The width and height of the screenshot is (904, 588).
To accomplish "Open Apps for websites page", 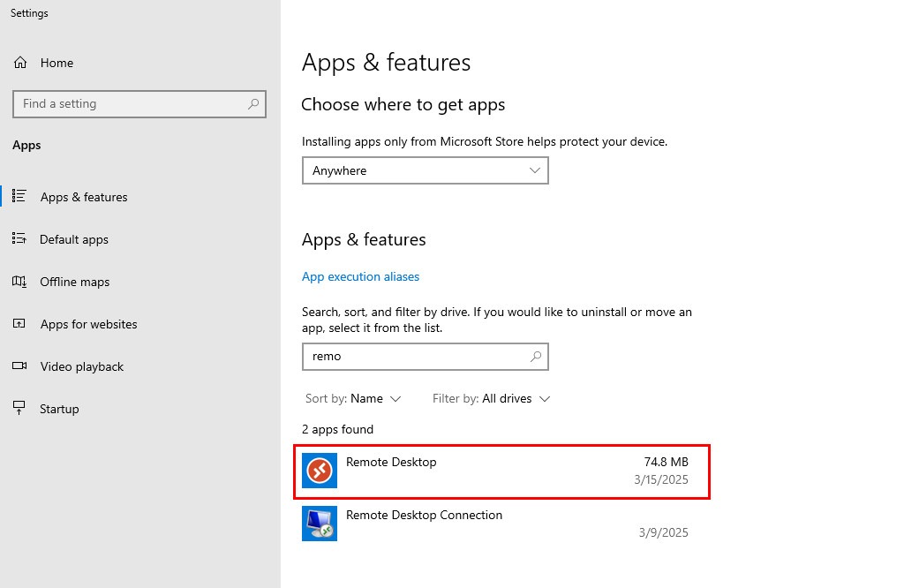I will [x=89, y=324].
